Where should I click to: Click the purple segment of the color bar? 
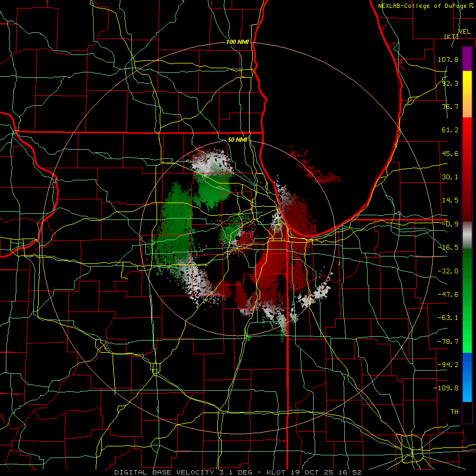coord(467,59)
